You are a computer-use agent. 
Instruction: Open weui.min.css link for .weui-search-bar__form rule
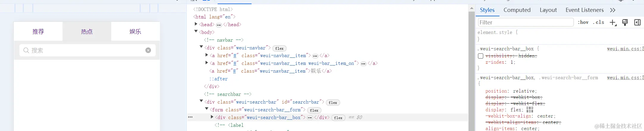[625, 78]
